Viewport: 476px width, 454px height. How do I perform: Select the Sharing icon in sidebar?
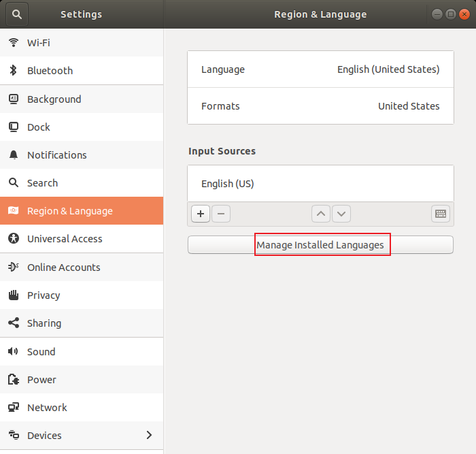14,323
